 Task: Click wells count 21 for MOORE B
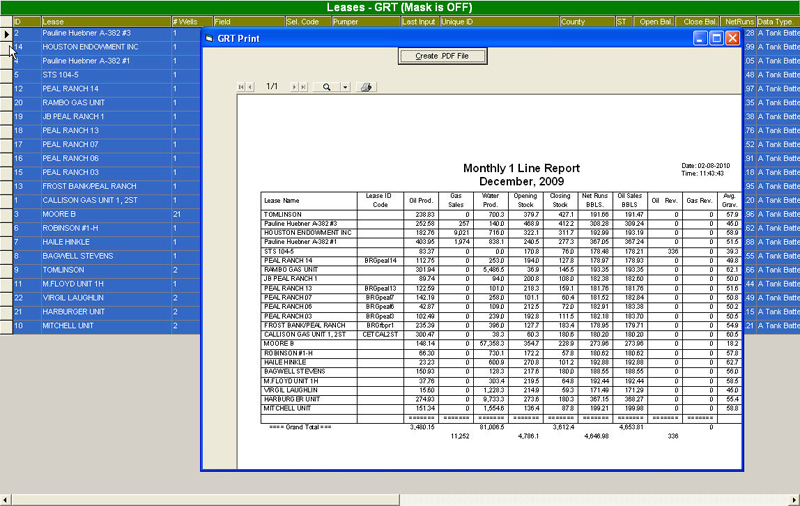click(177, 214)
